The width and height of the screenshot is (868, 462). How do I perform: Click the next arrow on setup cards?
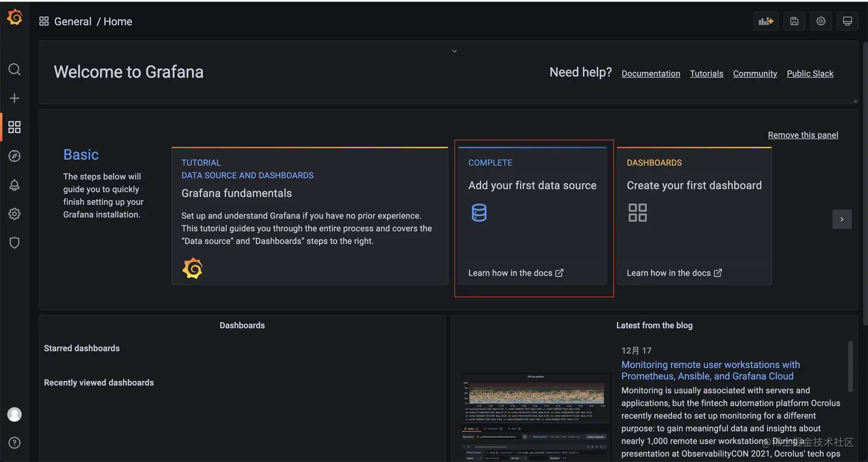click(x=842, y=219)
